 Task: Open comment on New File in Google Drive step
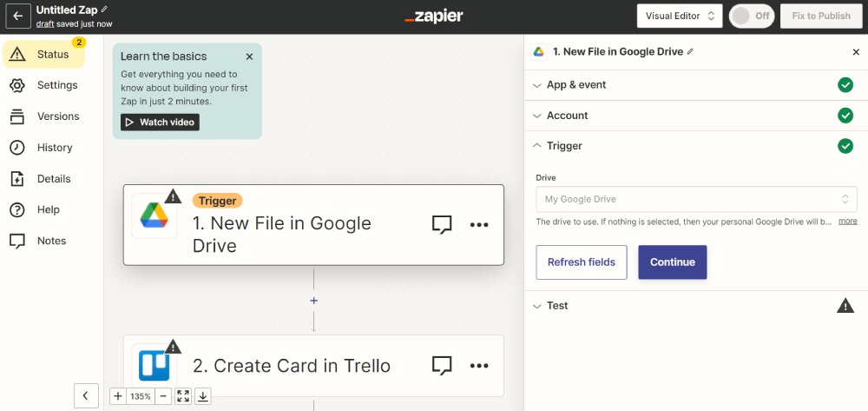(442, 225)
